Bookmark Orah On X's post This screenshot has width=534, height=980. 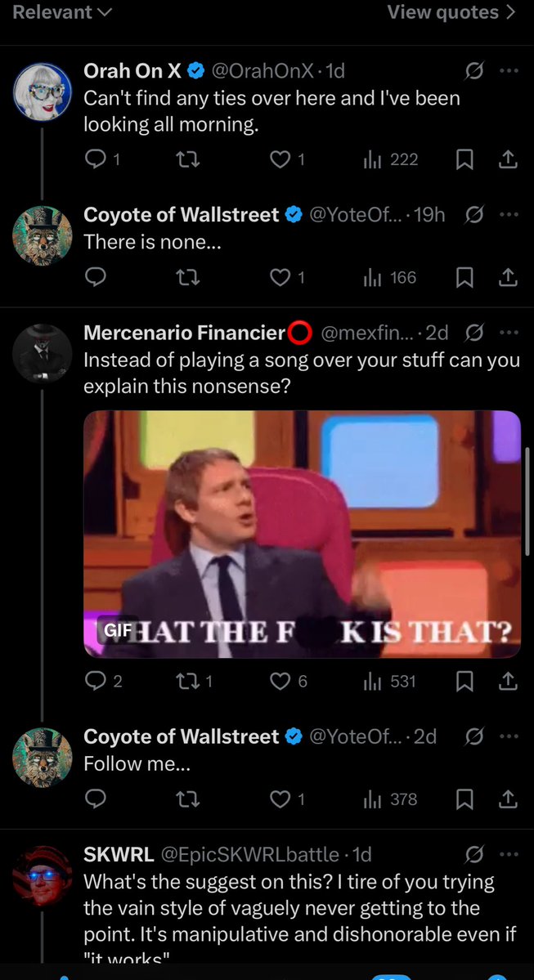tap(464, 159)
